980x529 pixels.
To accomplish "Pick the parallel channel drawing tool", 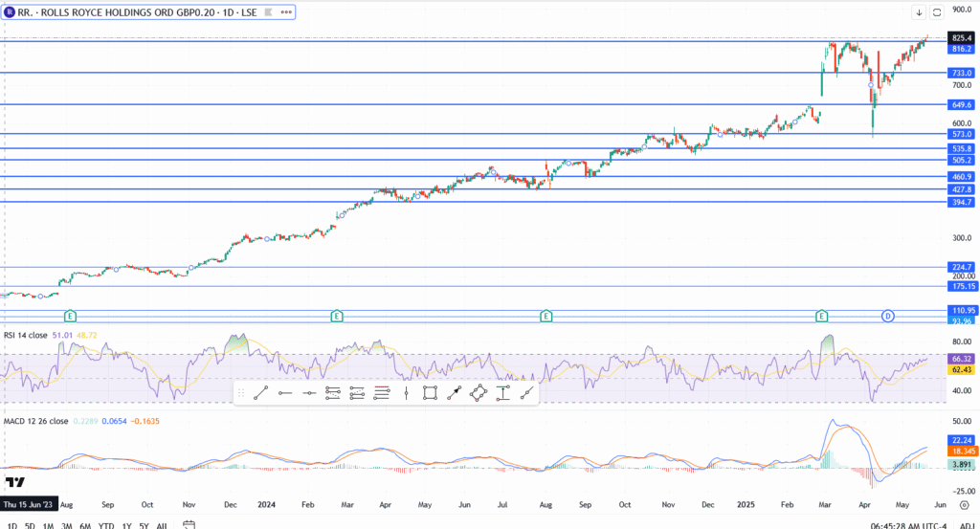I will (333, 393).
